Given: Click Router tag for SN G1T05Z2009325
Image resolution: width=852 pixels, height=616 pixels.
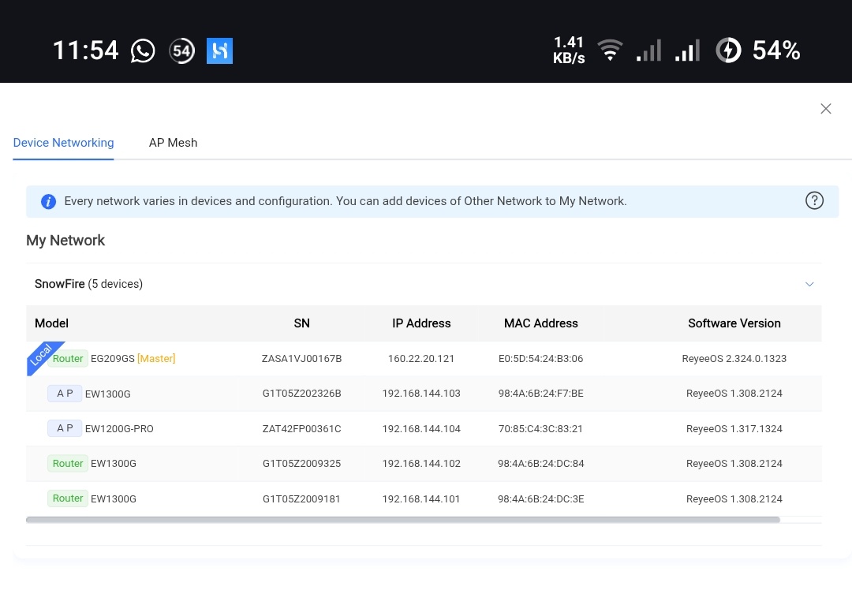Looking at the screenshot, I should pyautogui.click(x=68, y=463).
